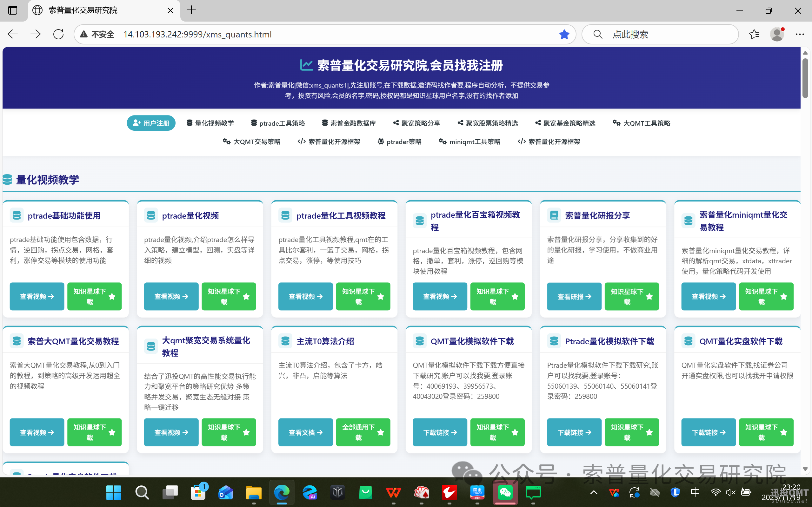Open File Explorer from the taskbar
The width and height of the screenshot is (812, 507).
254,493
